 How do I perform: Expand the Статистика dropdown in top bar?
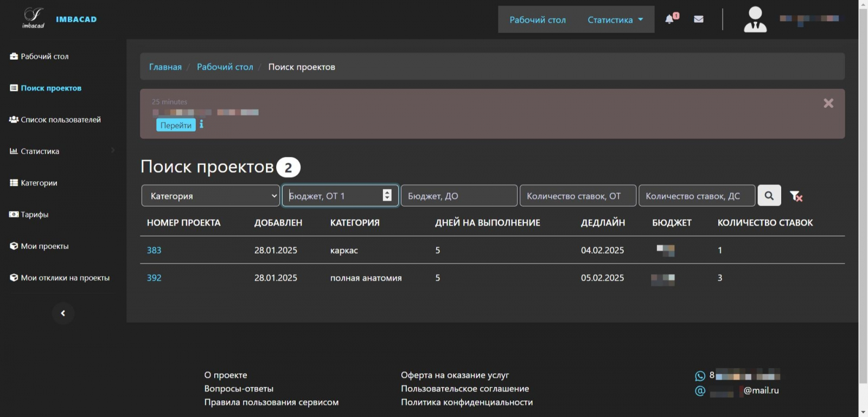(615, 20)
